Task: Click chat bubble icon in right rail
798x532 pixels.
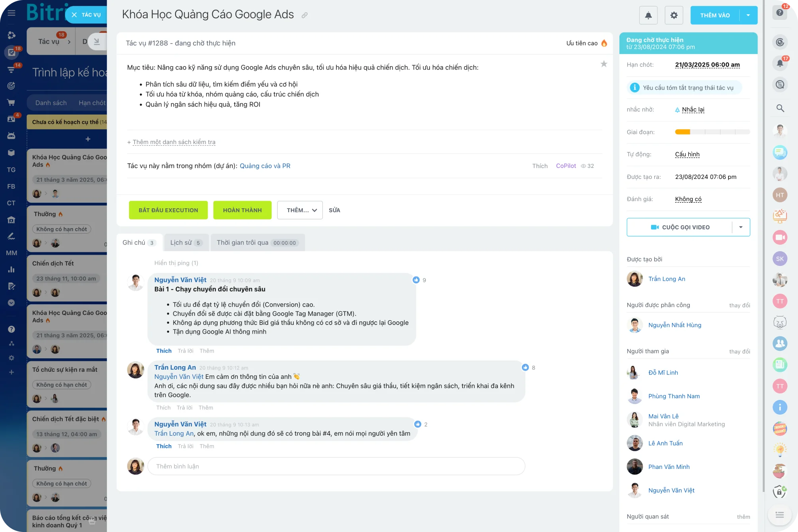Action: [780, 152]
